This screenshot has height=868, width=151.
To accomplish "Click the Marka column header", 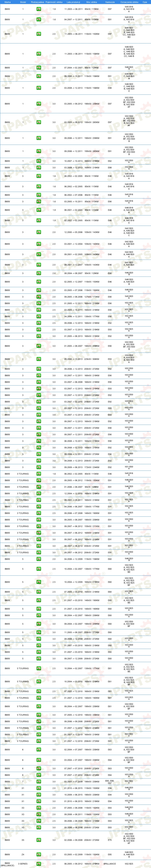I will click(7, 2).
